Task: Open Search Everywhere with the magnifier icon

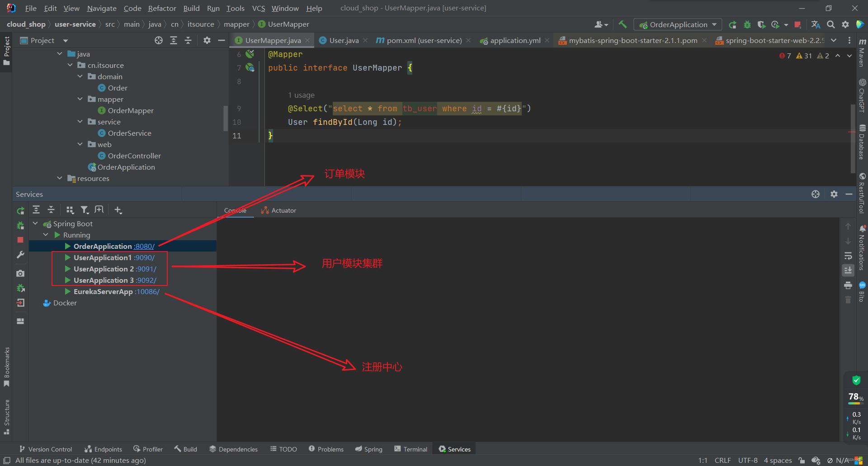Action: tap(830, 24)
